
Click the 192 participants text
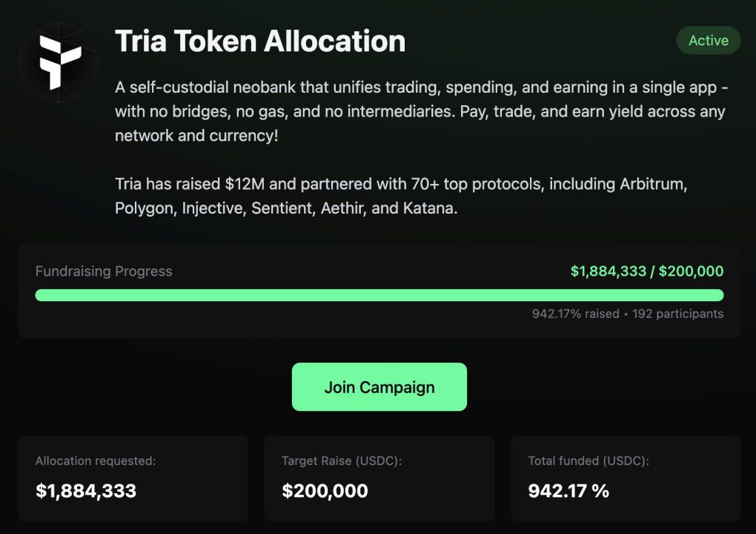[677, 314]
